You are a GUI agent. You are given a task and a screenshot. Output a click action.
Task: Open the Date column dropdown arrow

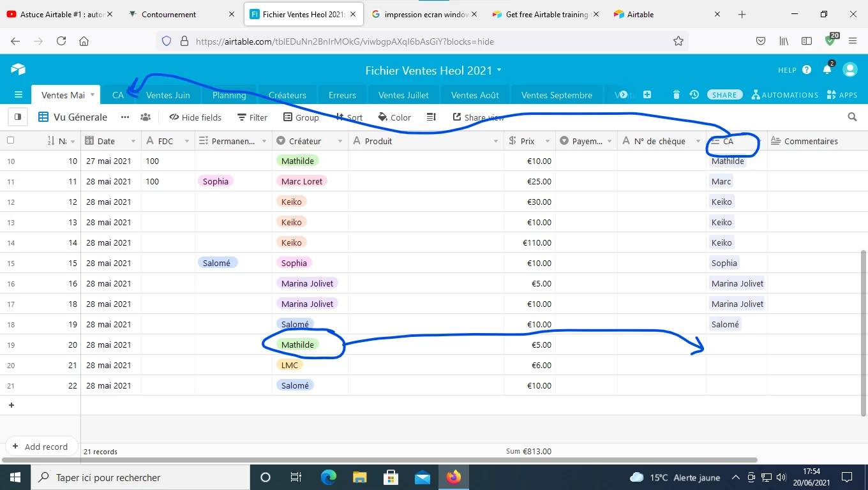[x=133, y=141]
